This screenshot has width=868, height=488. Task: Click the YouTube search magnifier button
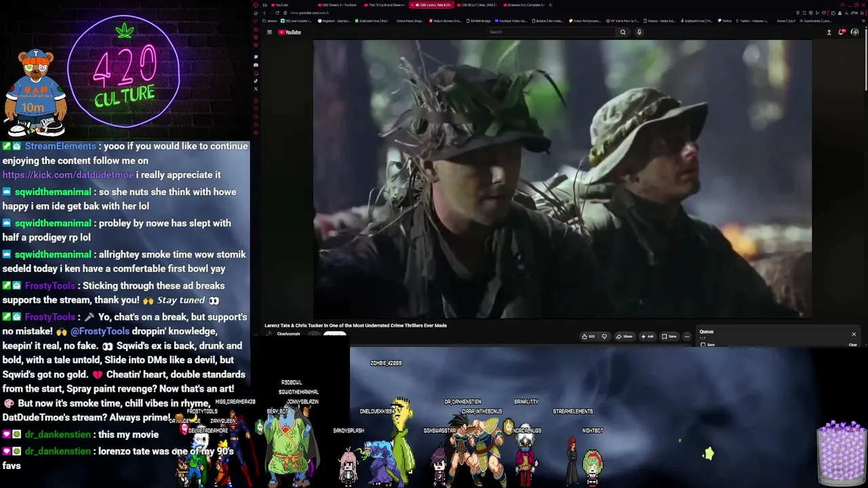point(623,32)
